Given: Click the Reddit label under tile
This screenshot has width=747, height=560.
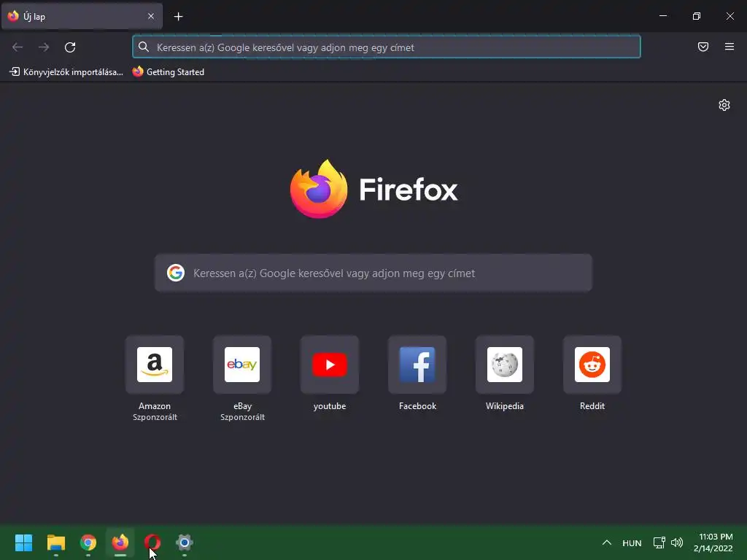Looking at the screenshot, I should coord(592,406).
